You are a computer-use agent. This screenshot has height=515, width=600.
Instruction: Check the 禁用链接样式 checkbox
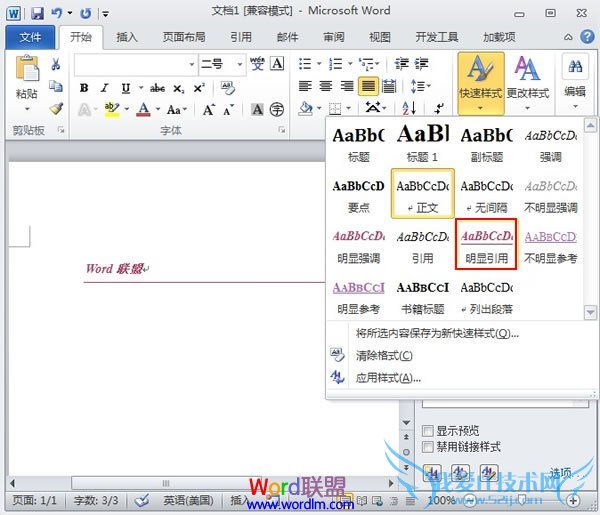point(428,447)
